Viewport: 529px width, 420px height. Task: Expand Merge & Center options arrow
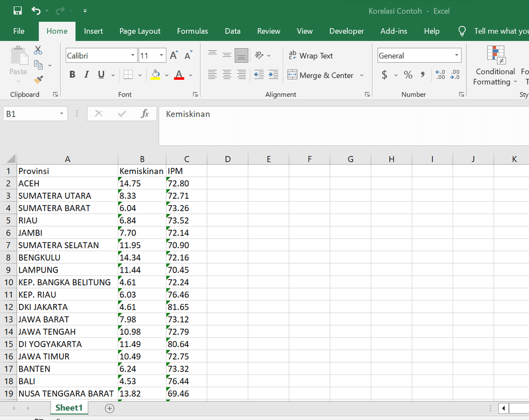tap(361, 75)
